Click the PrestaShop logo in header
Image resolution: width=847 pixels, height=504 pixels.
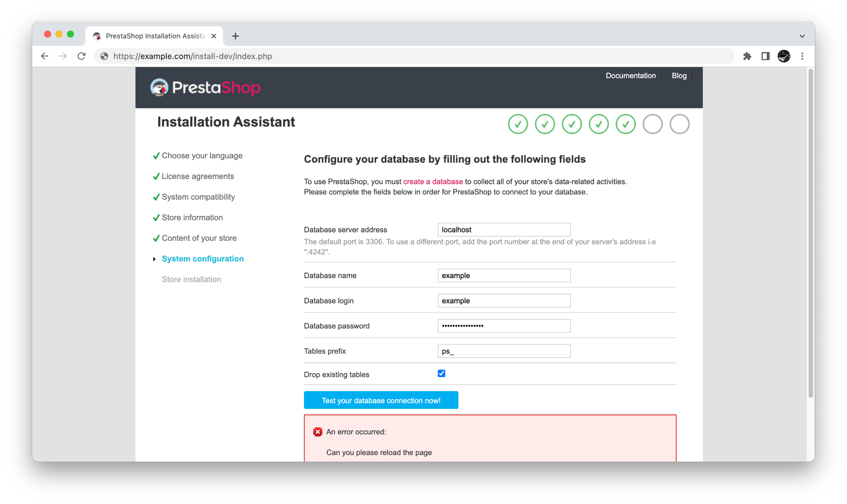click(x=205, y=87)
